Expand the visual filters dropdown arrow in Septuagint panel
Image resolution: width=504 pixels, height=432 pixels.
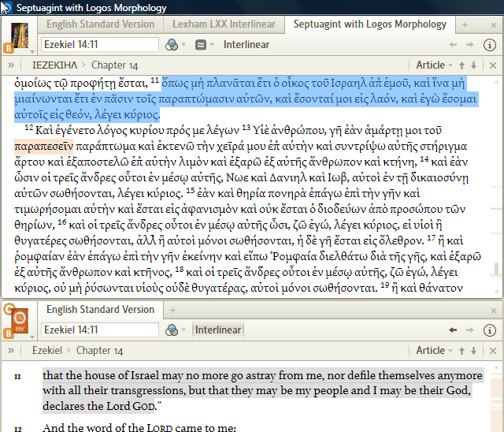coord(183,44)
